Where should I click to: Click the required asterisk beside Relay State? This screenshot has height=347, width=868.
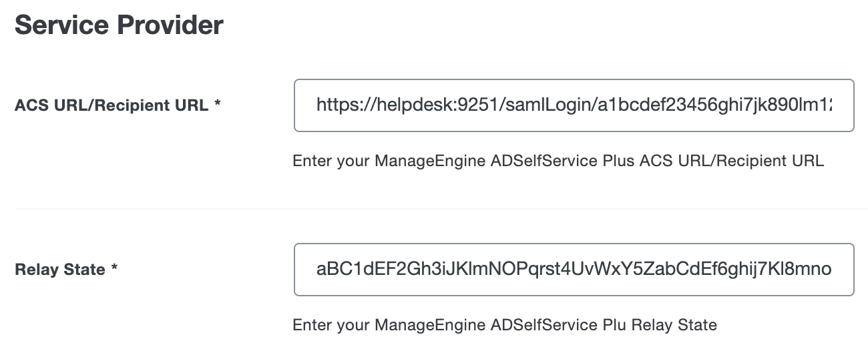click(x=115, y=269)
